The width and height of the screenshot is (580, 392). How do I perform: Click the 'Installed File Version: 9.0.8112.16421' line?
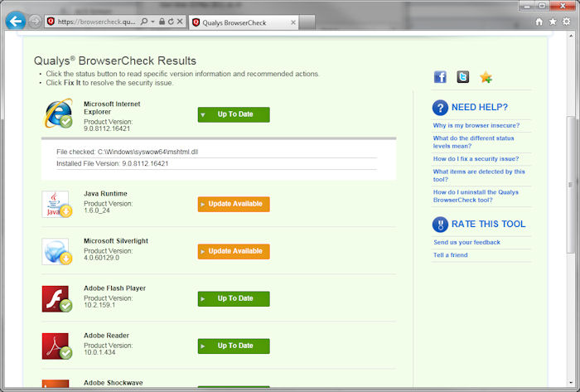[x=112, y=163]
